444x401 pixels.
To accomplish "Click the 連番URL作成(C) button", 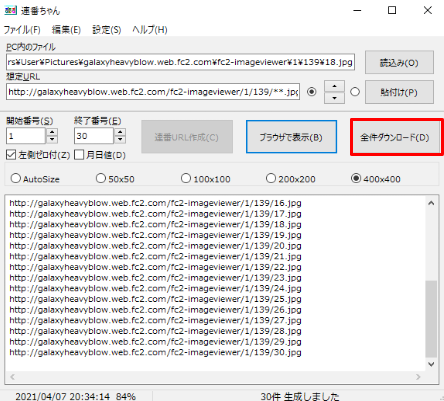I will pyautogui.click(x=187, y=137).
